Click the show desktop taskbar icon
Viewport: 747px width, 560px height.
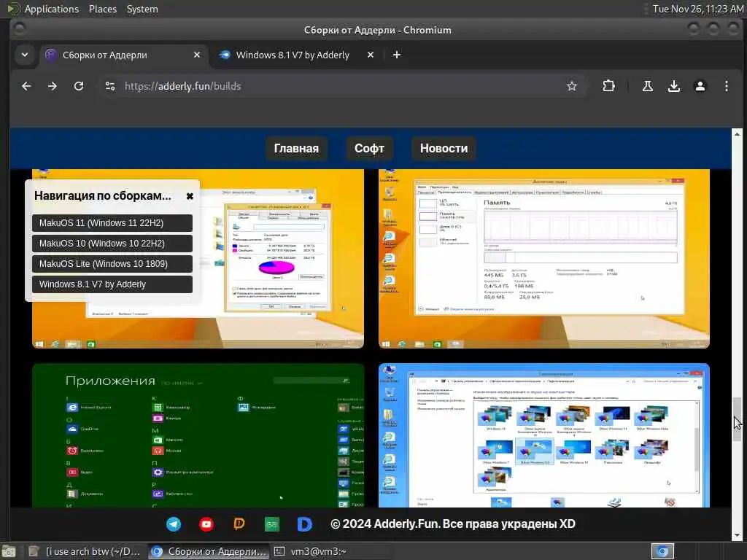point(9,551)
